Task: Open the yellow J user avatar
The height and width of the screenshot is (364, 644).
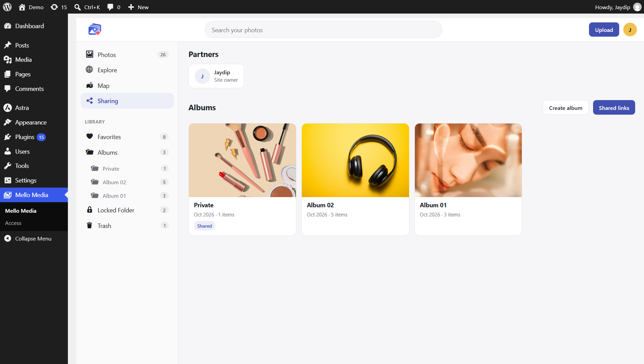Action: pos(630,30)
